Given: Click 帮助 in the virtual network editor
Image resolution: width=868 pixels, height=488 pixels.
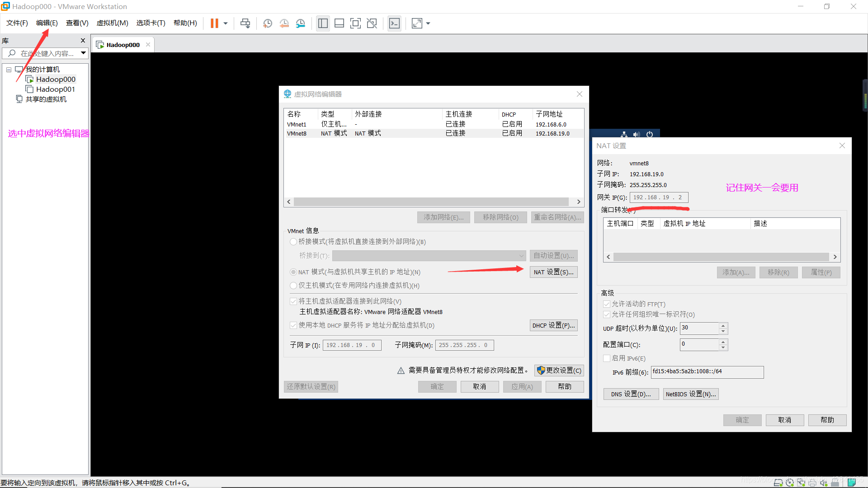Looking at the screenshot, I should click(x=565, y=387).
